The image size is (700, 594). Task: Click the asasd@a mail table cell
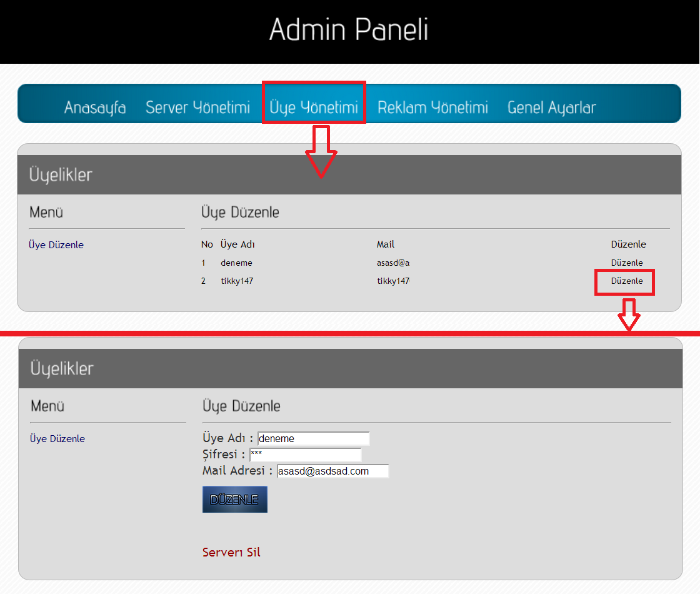click(393, 263)
